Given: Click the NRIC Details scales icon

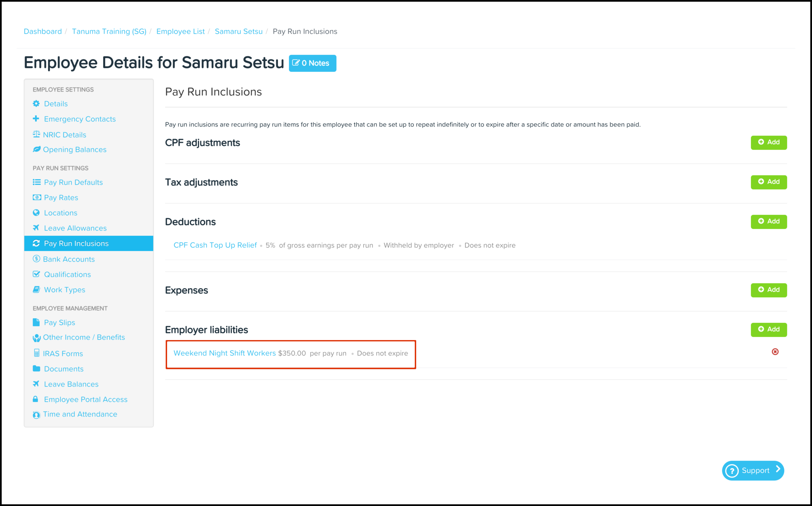Looking at the screenshot, I should [36, 135].
